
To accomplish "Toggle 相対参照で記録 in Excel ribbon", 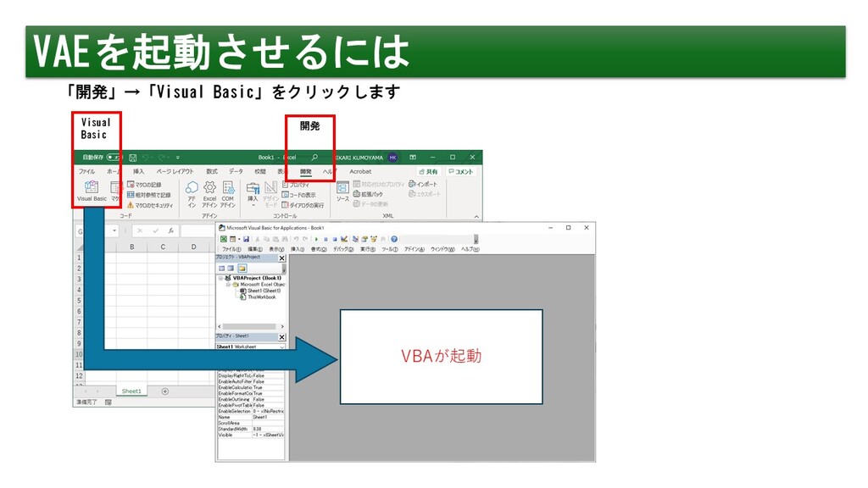I will point(149,195).
